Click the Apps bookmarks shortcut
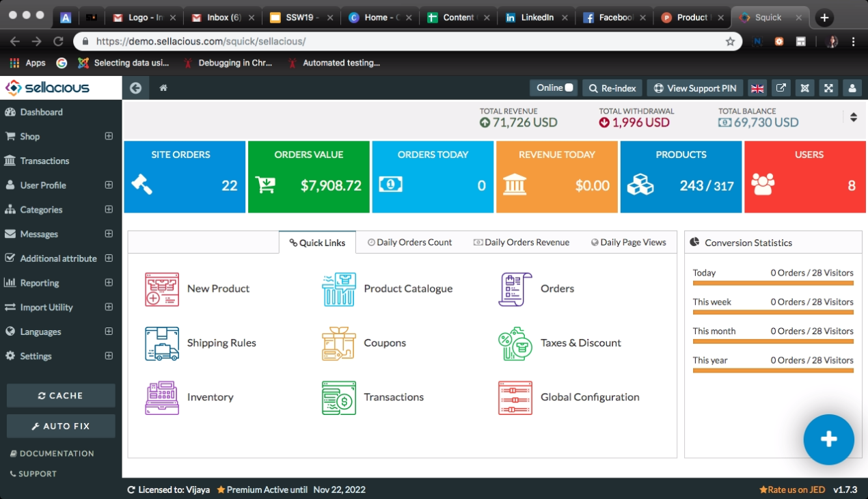This screenshot has height=499, width=868. point(28,63)
